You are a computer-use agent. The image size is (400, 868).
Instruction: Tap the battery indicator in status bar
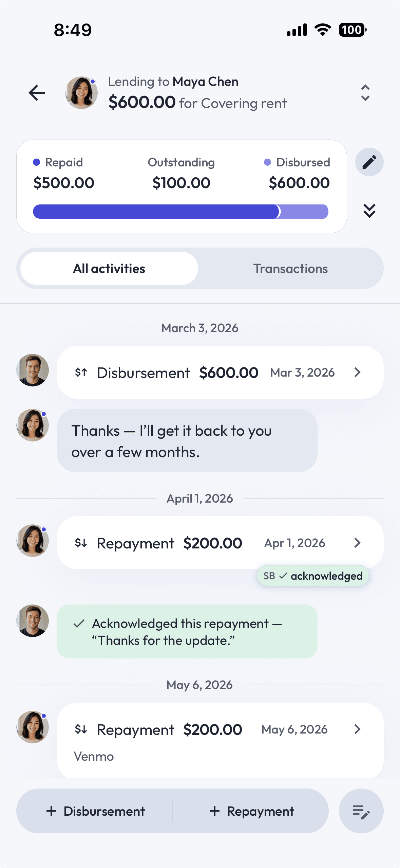coord(353,30)
